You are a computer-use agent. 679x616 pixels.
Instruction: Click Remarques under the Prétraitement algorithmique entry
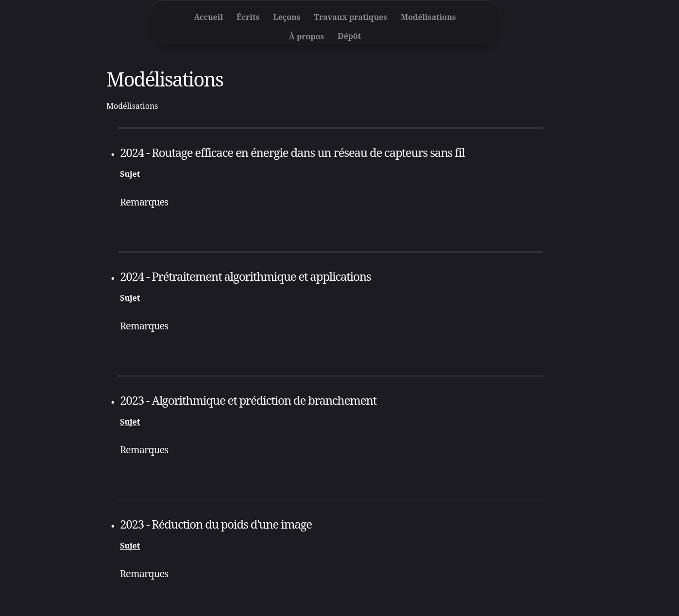coord(144,326)
